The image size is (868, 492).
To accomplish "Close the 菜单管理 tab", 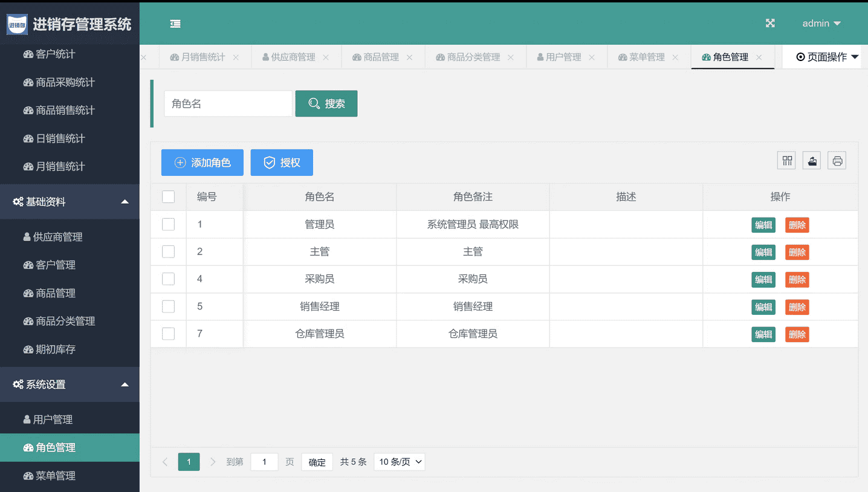I will click(x=675, y=57).
